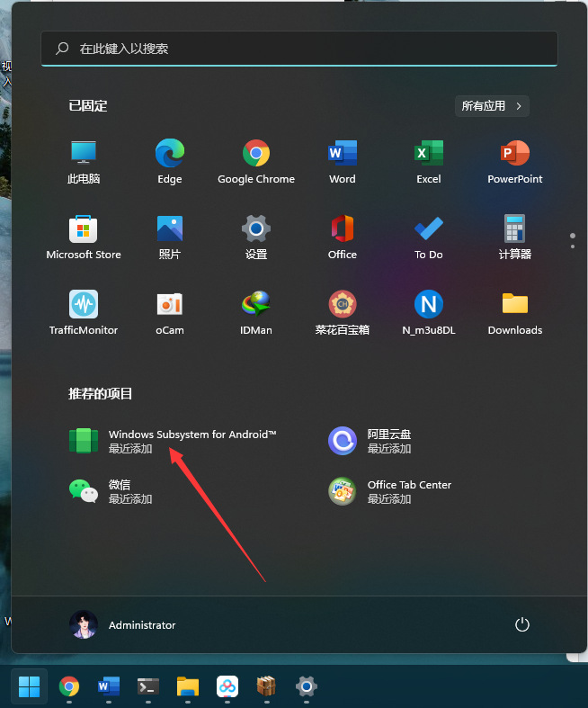
Task: Click the Windows Start button on taskbar
Action: coord(30,686)
